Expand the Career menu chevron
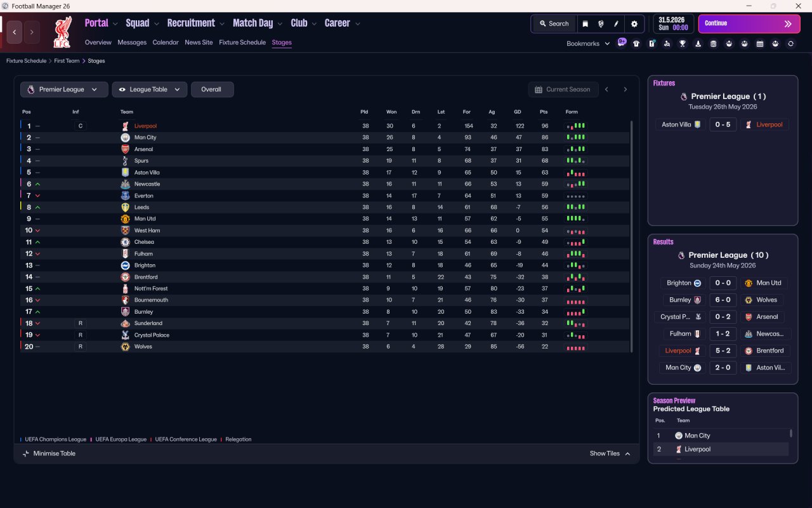 coord(358,24)
